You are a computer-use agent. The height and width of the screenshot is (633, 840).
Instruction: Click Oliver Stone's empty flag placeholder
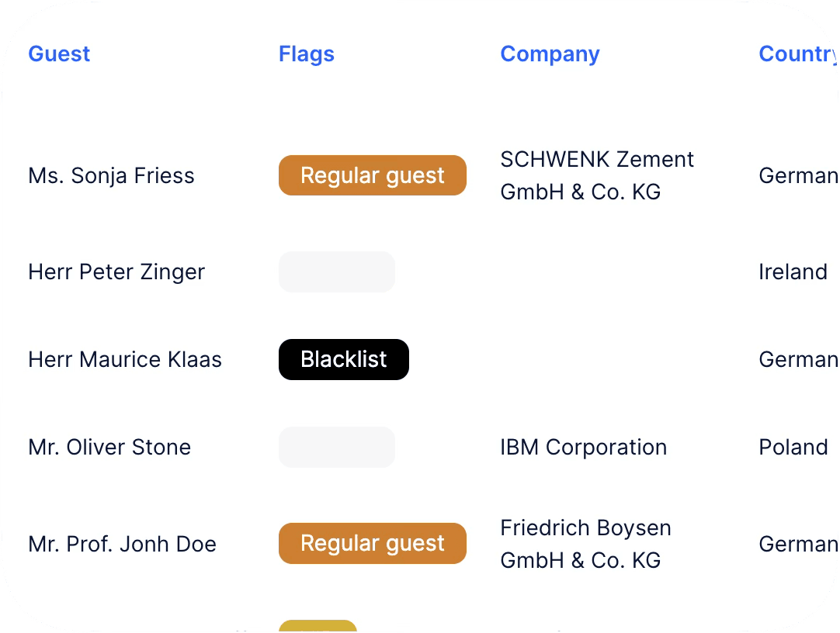pyautogui.click(x=337, y=448)
